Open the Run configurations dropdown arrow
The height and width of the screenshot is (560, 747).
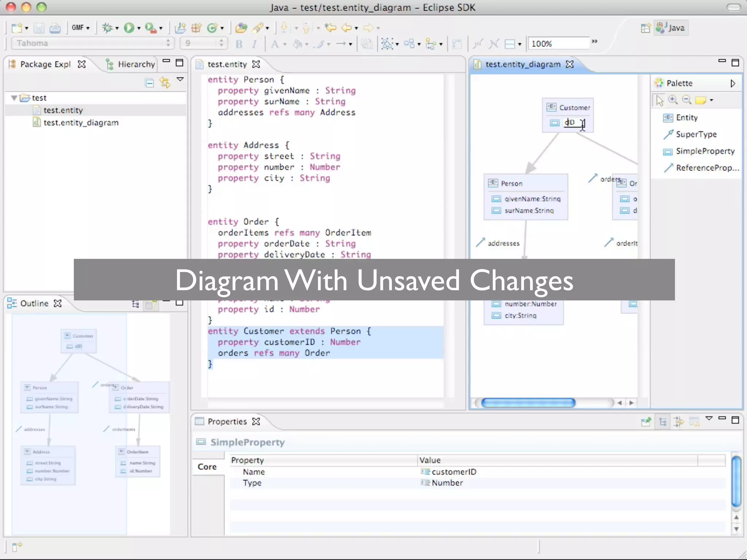click(x=139, y=28)
